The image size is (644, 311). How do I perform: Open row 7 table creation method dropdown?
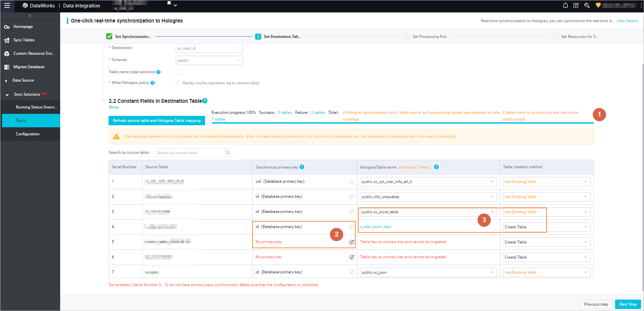click(547, 272)
